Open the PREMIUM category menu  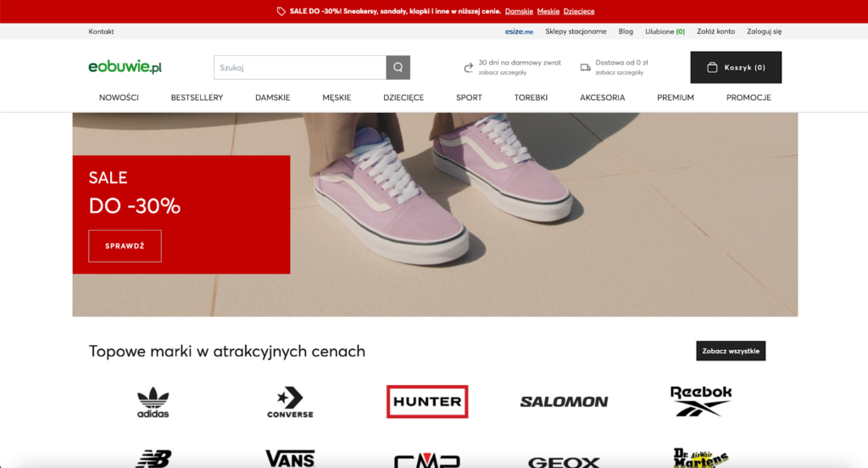click(676, 97)
